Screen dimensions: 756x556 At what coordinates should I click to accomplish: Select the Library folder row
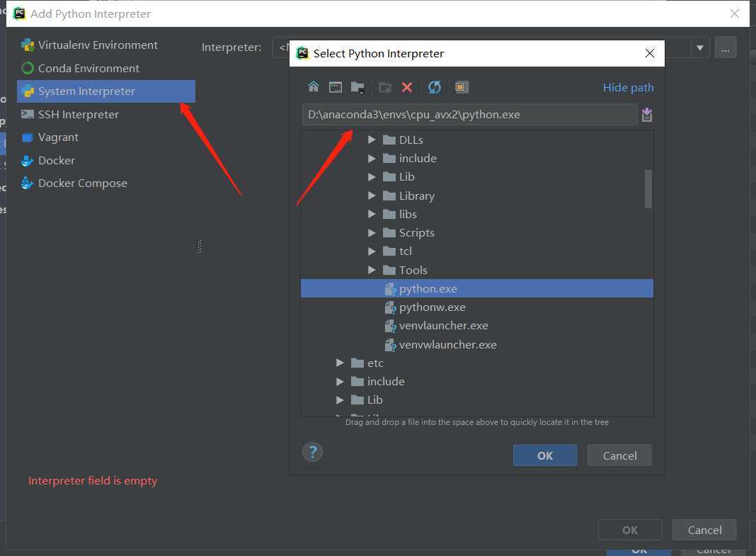tap(477, 195)
